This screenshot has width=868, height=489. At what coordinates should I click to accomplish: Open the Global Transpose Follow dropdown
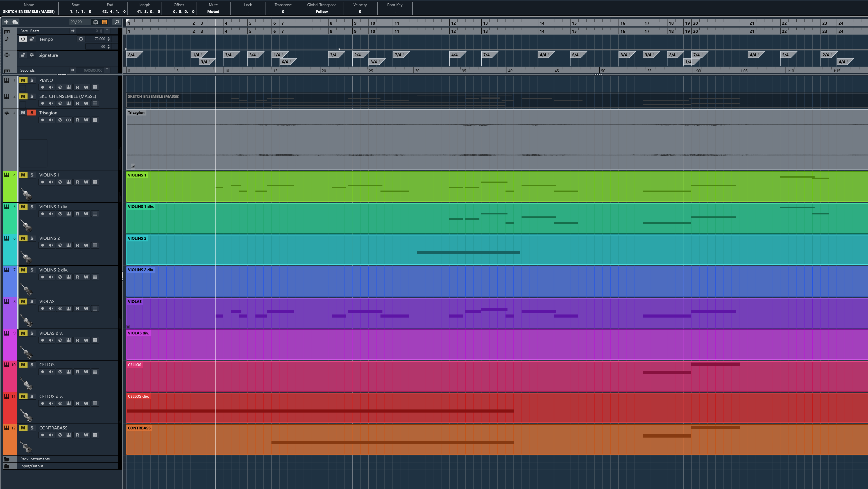(321, 12)
